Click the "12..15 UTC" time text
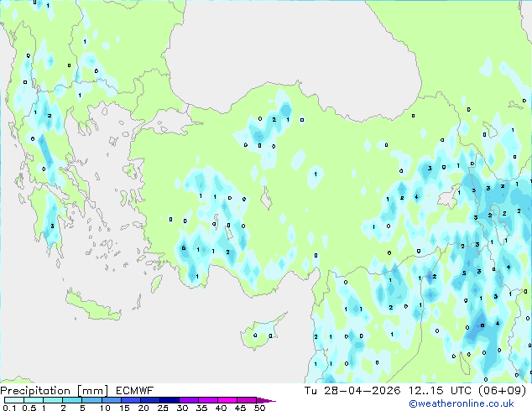Image resolution: width=532 pixels, height=411 pixels. coord(440,390)
